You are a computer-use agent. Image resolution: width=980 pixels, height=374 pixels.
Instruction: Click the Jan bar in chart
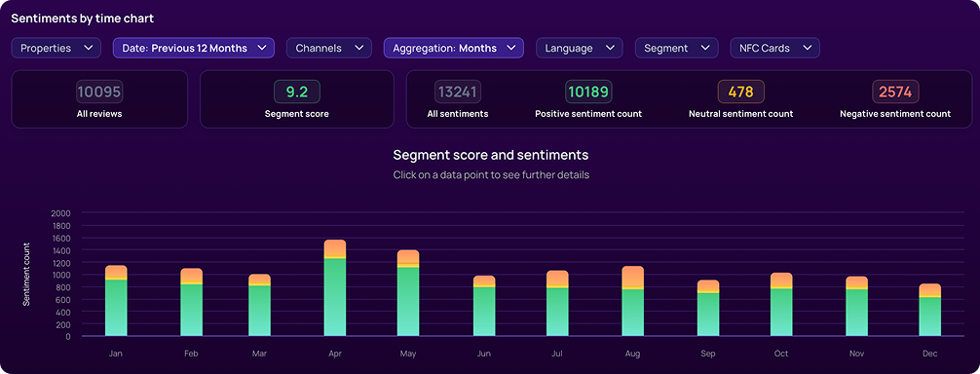point(116,301)
